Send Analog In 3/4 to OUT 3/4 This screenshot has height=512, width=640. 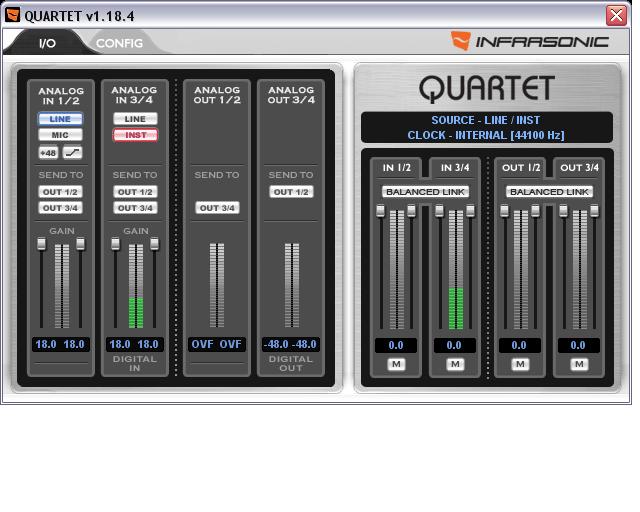coord(135,208)
